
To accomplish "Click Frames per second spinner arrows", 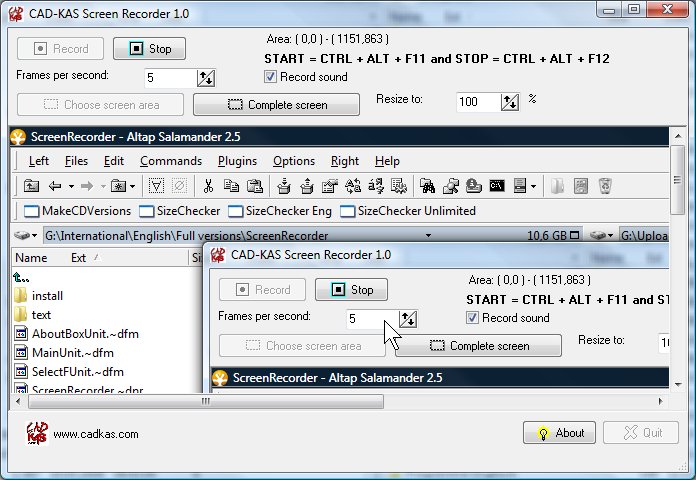I will 206,78.
